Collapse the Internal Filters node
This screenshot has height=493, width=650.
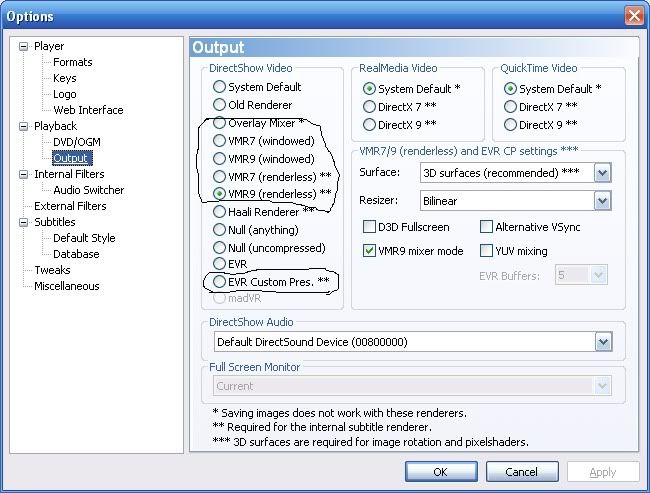tap(24, 174)
